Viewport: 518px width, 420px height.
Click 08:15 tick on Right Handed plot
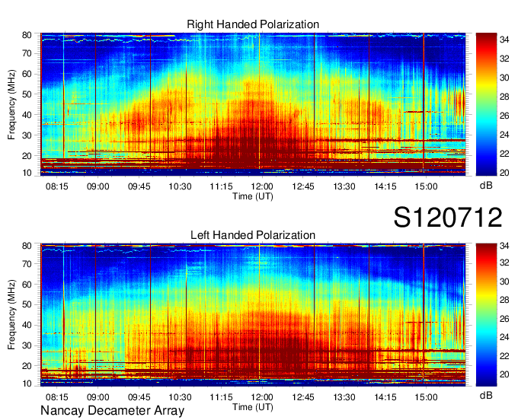pos(57,186)
